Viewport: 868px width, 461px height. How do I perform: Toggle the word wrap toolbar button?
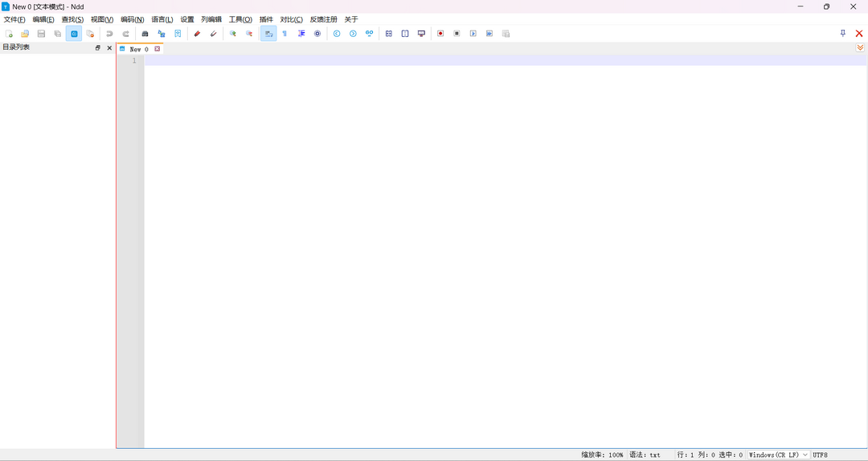tap(268, 34)
